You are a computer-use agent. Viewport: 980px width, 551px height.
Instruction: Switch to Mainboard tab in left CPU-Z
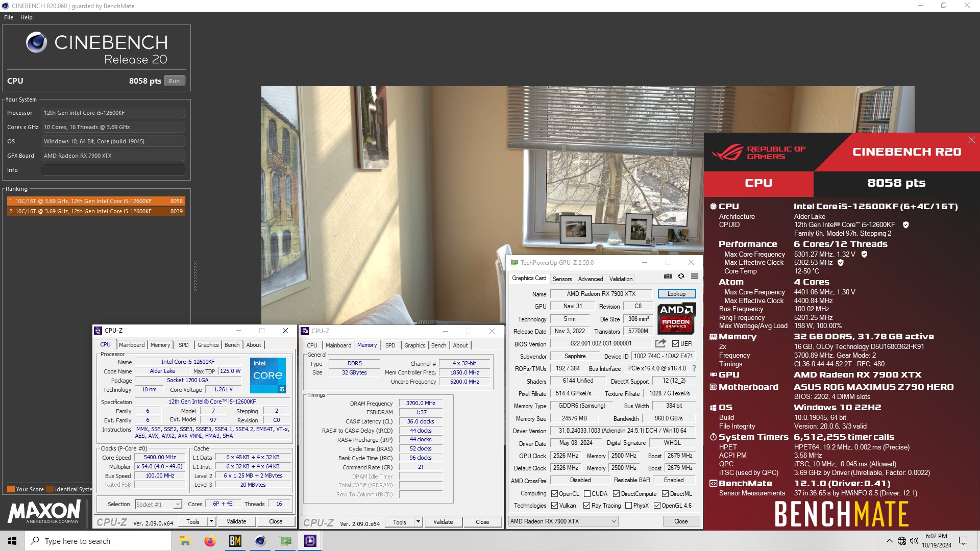(x=132, y=345)
